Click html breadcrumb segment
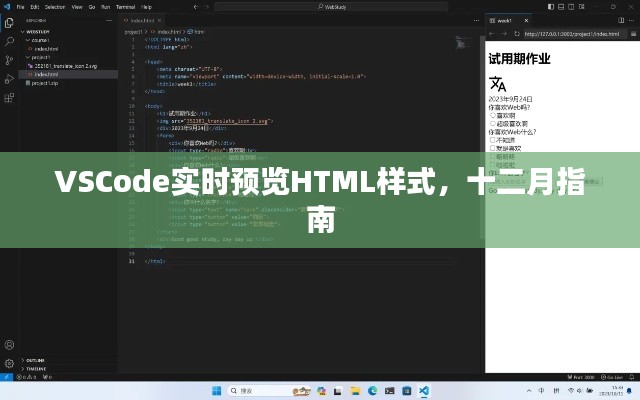The width and height of the screenshot is (640, 400). [x=196, y=31]
